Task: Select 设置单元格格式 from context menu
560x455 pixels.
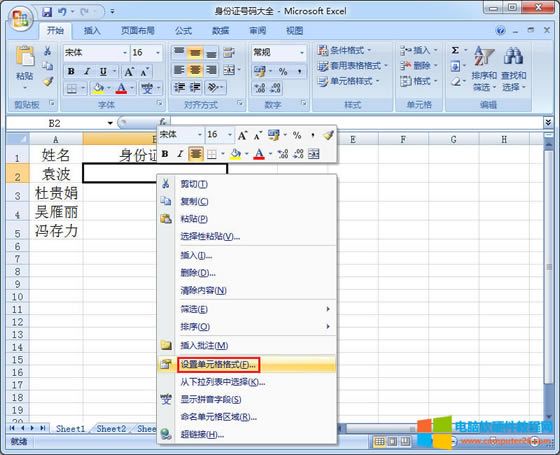Action: point(218,365)
